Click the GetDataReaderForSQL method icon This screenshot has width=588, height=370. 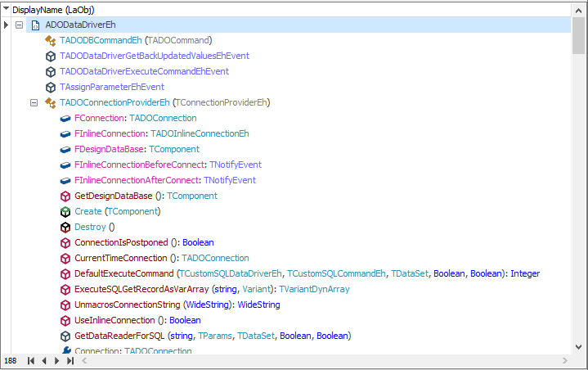pos(65,336)
